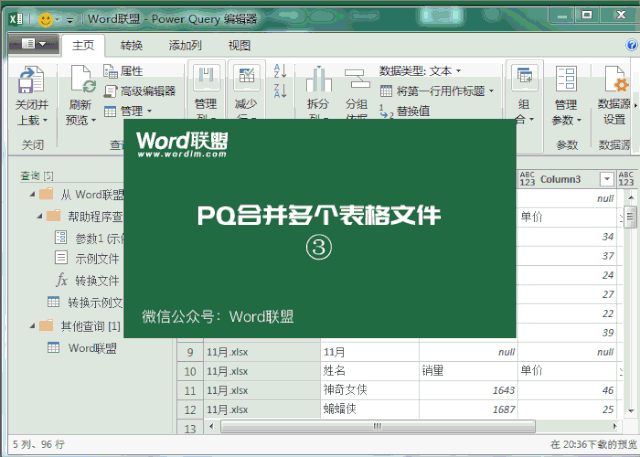Collapse the 帮助程序查询 folder
Viewport: 640px width, 457px height.
tap(40, 216)
